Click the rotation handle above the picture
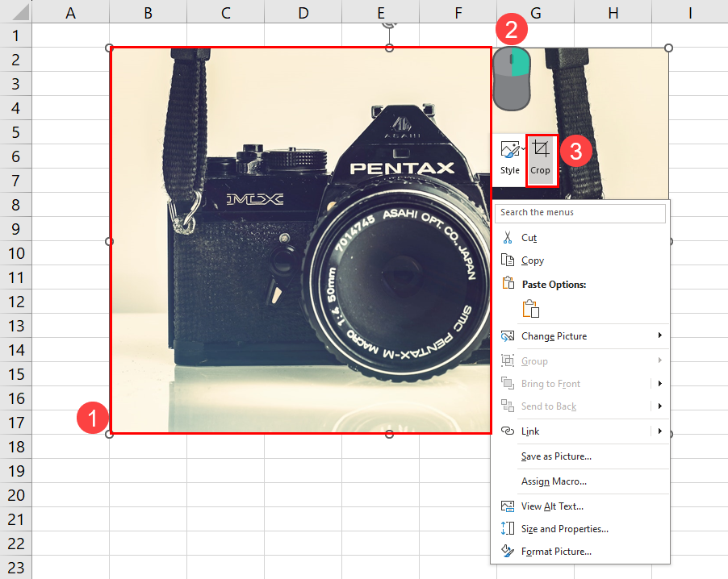 click(x=389, y=24)
